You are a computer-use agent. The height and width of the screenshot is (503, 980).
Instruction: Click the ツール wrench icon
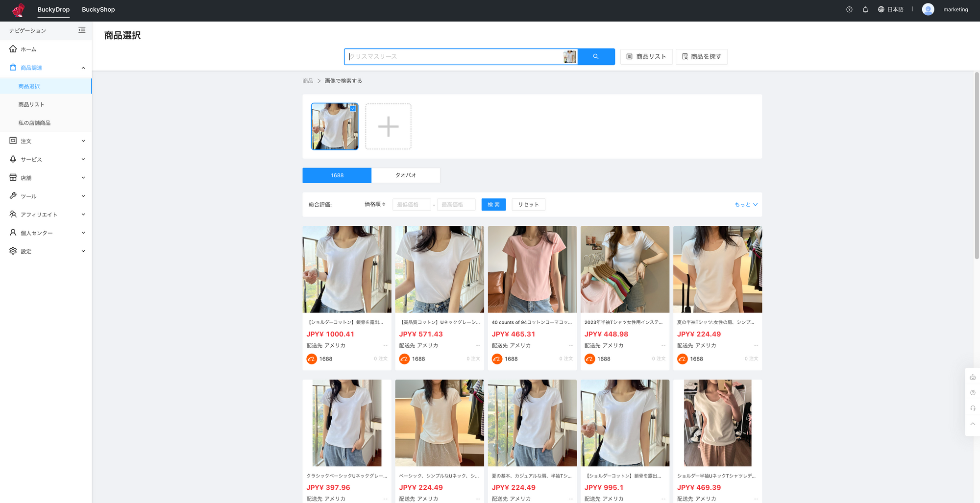click(13, 196)
